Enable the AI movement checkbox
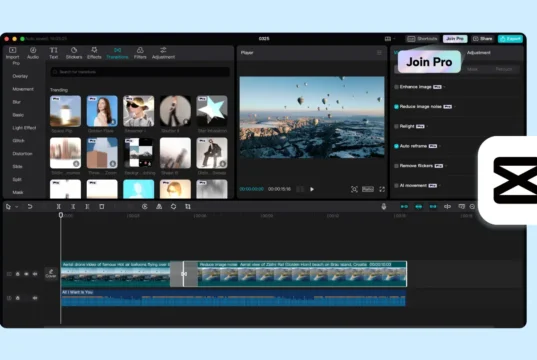 coord(396,185)
